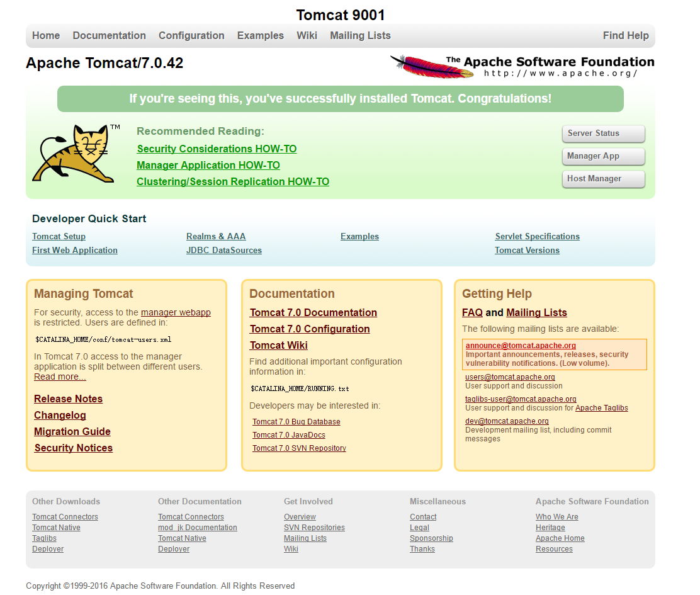Follow the manager webapp link
This screenshot has width=700, height=595.
click(176, 312)
